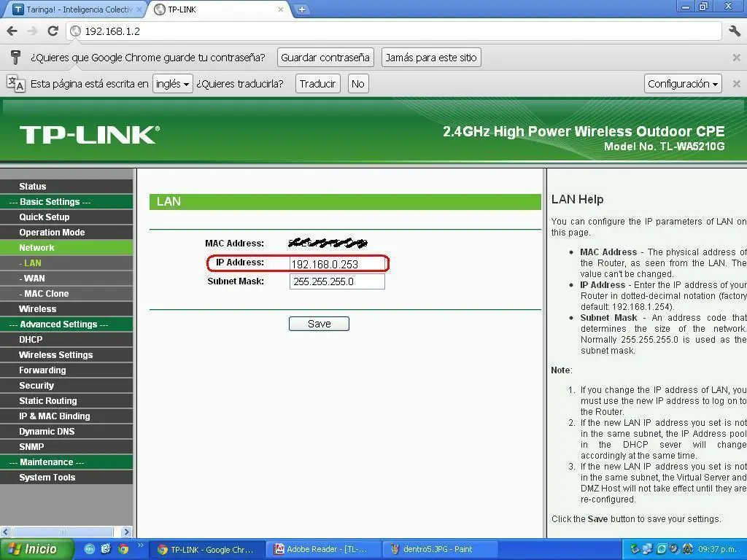Click the Network menu item
The width and height of the screenshot is (747, 560).
66,248
